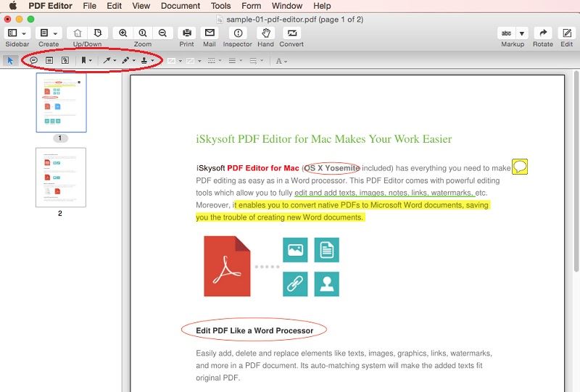Open the PDF Editor application menu
580x392 pixels.
pyautogui.click(x=50, y=6)
